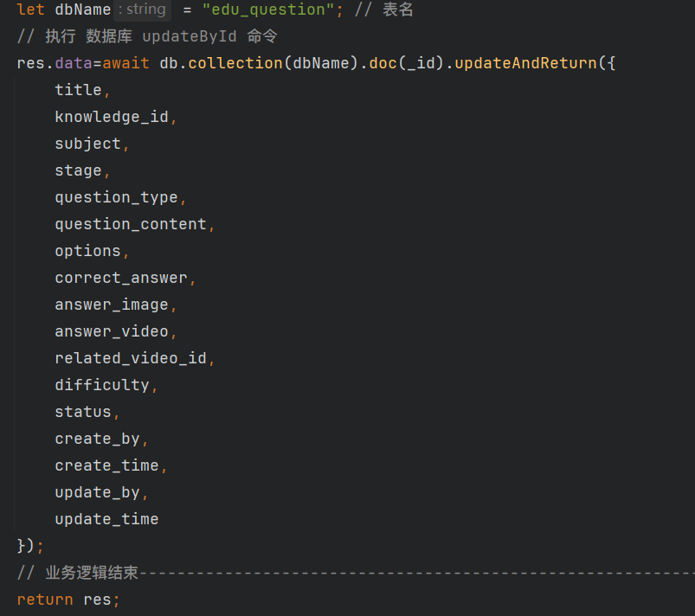
Task: Click the answer_image property
Action: pyautogui.click(x=112, y=305)
